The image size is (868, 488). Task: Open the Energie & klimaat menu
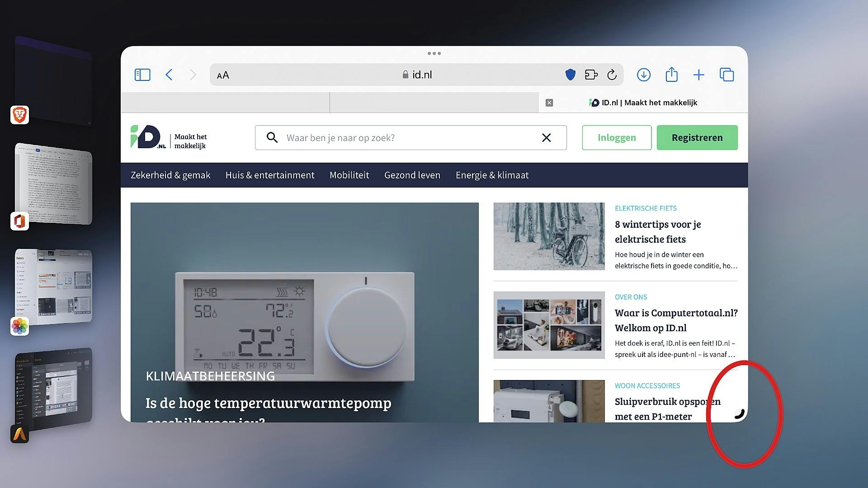click(492, 175)
